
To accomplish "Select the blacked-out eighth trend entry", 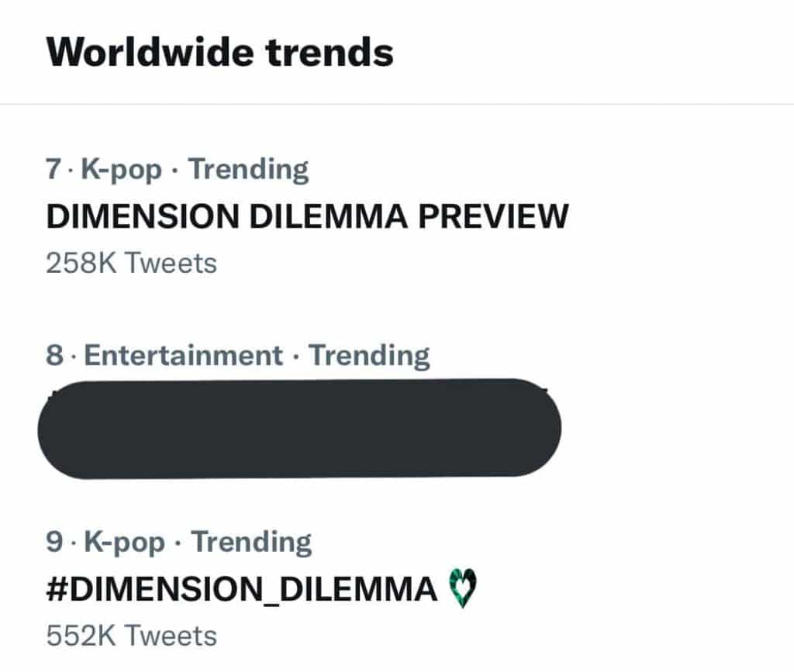I will pos(299,428).
